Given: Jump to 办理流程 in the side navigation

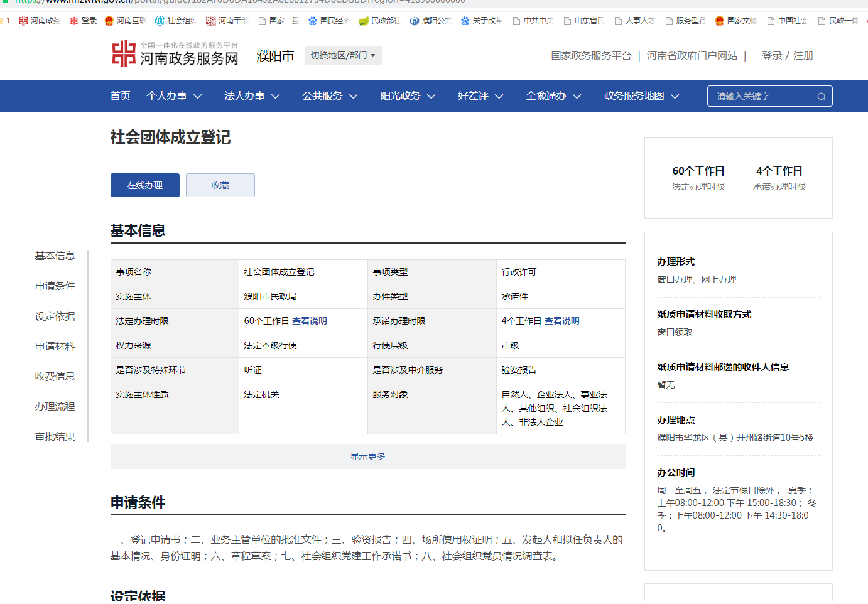Looking at the screenshot, I should [55, 406].
